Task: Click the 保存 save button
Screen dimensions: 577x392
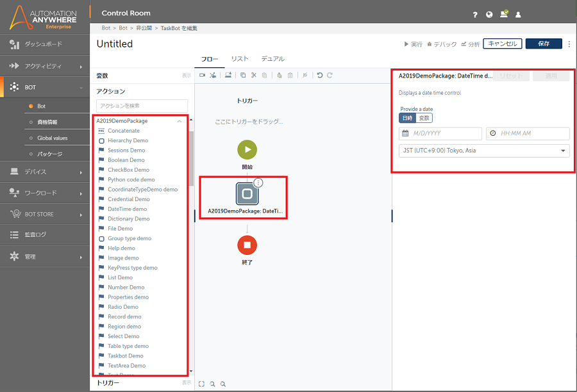Action: tap(544, 44)
